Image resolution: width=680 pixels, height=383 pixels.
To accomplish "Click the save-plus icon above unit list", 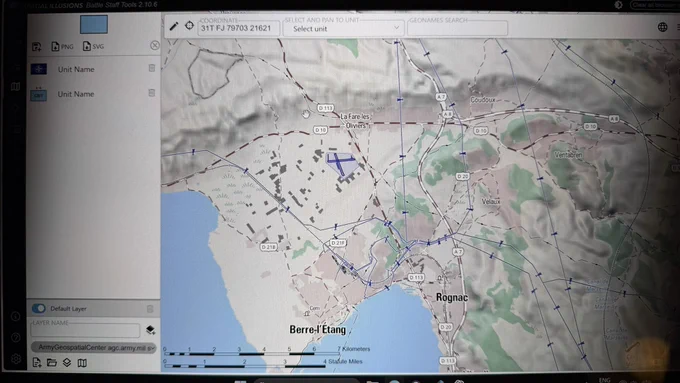I will click(37, 46).
